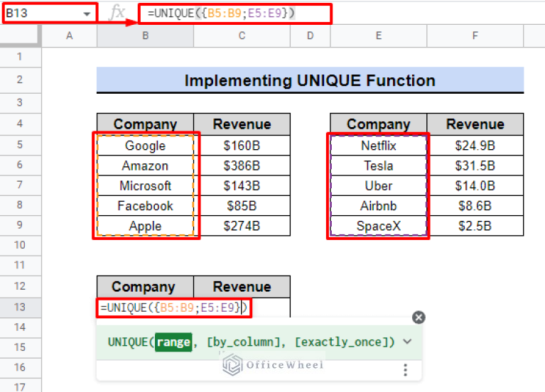Image resolution: width=545 pixels, height=392 pixels.
Task: Select column F header
Action: coord(475,36)
